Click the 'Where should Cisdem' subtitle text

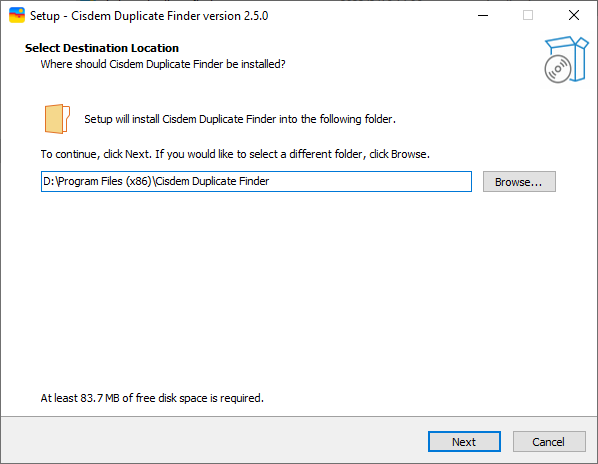[163, 64]
